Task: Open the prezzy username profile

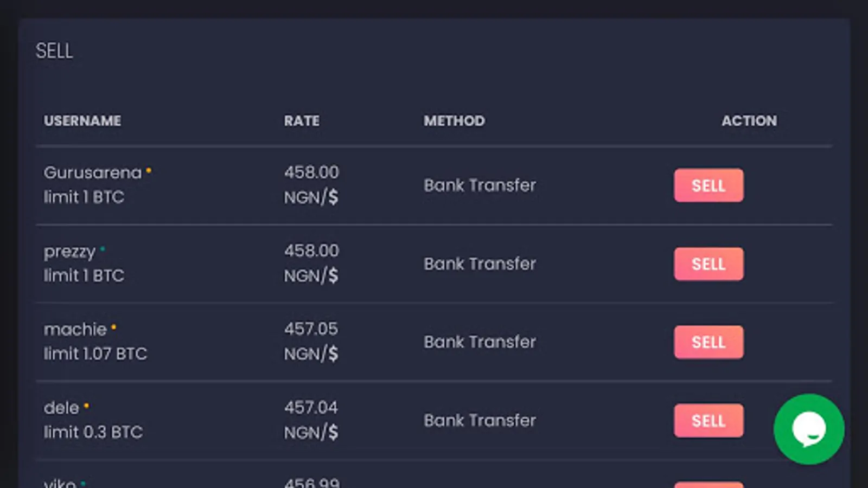Action: (69, 252)
